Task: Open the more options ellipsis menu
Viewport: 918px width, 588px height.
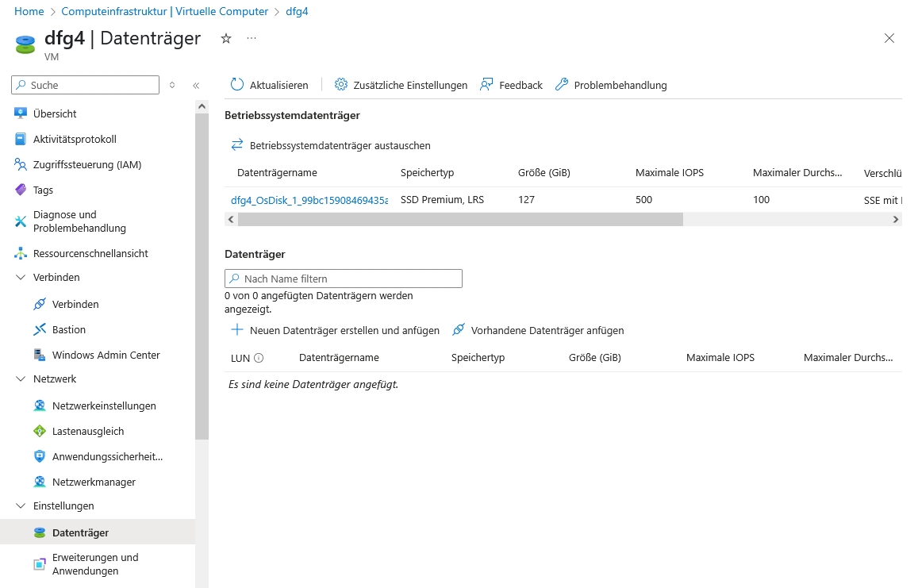Action: pyautogui.click(x=252, y=38)
